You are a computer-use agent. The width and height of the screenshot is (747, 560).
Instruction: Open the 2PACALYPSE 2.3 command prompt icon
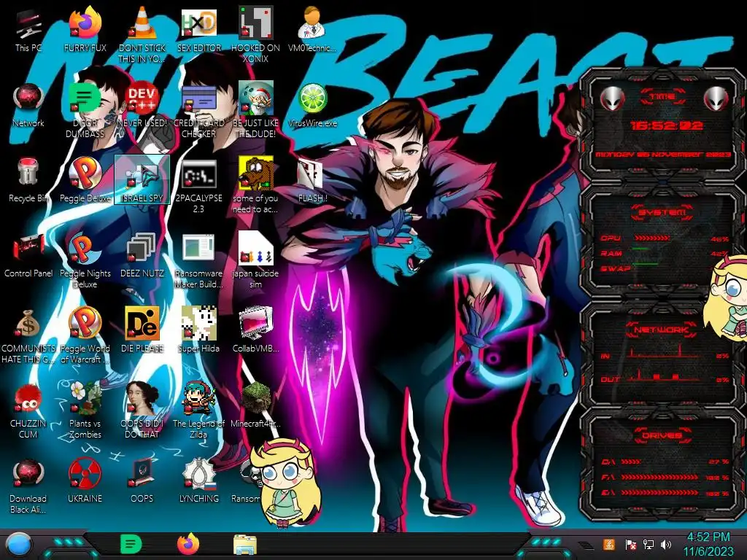[199, 186]
